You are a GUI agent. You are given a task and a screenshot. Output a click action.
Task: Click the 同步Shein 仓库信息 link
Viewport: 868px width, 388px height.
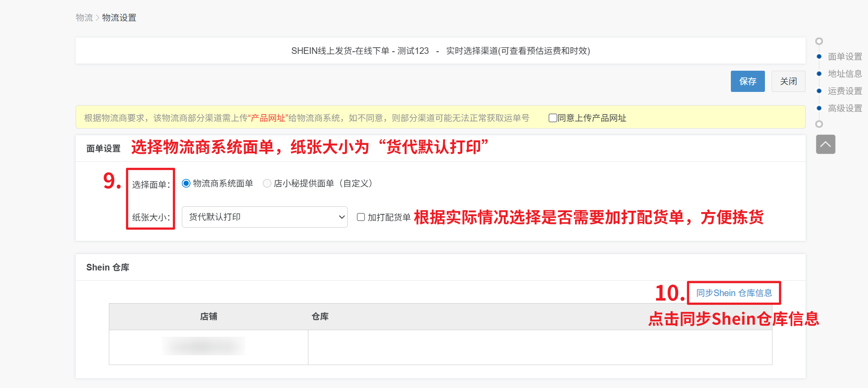pos(734,293)
